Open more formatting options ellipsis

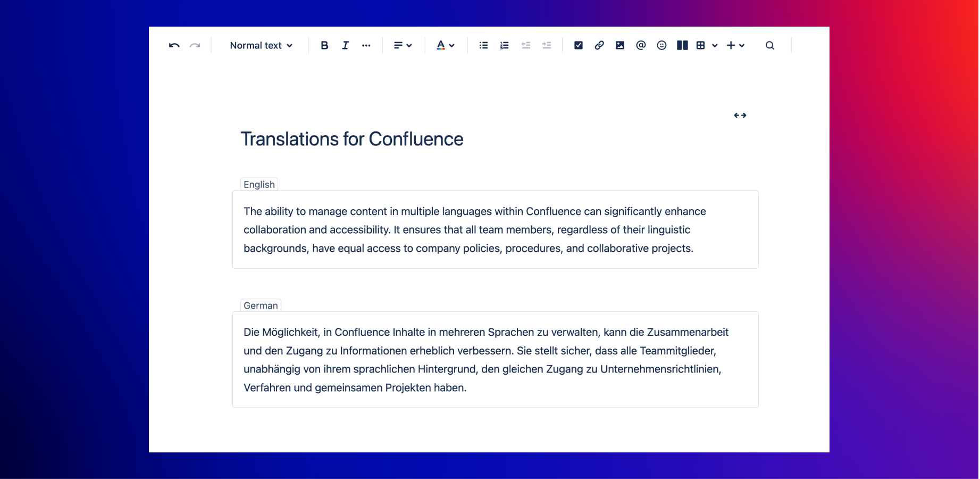pyautogui.click(x=366, y=46)
